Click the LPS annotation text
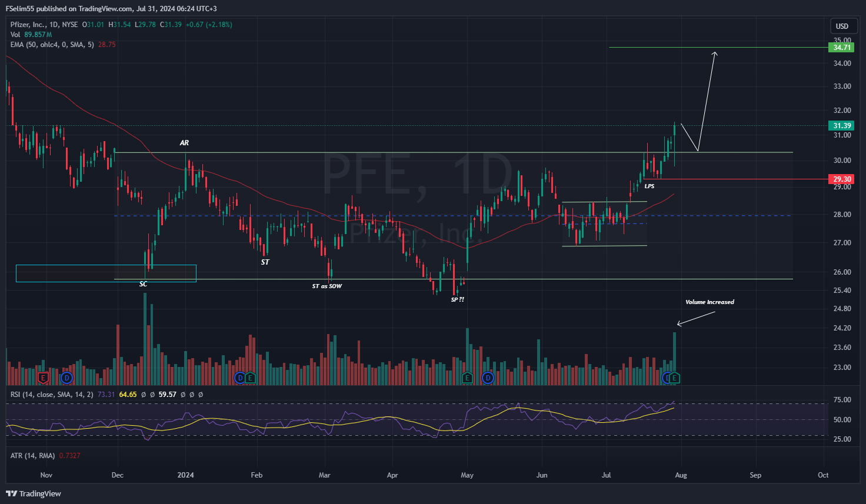866x504 pixels. pyautogui.click(x=649, y=186)
